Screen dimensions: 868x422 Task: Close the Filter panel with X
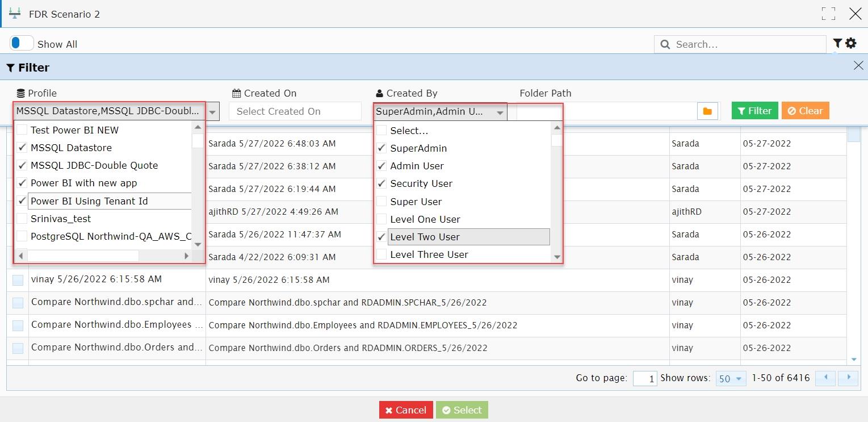(858, 66)
